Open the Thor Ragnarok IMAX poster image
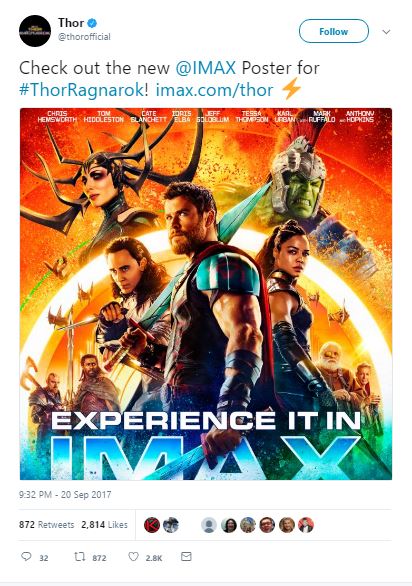412x586 pixels. [x=206, y=294]
